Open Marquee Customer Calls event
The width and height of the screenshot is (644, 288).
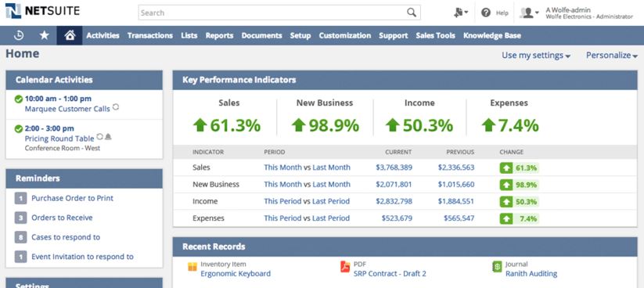click(x=67, y=109)
